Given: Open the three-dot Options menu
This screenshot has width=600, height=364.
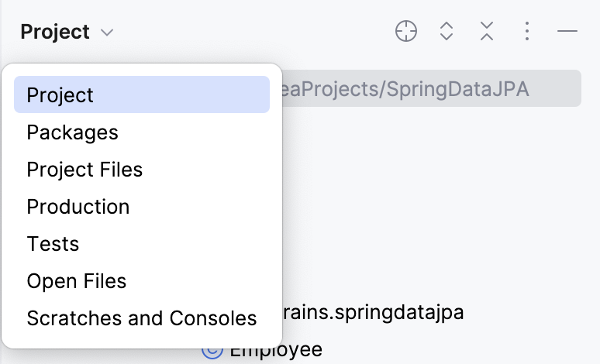Looking at the screenshot, I should [527, 32].
